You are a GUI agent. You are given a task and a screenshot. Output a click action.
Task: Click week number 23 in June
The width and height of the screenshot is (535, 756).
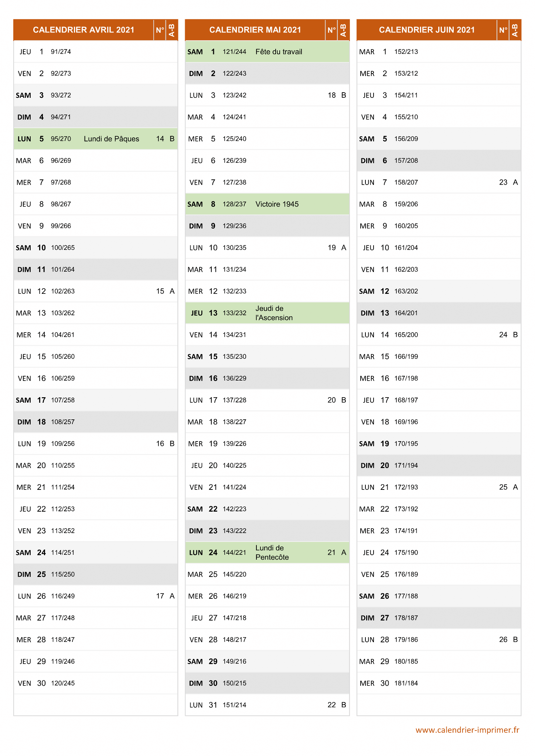(503, 182)
